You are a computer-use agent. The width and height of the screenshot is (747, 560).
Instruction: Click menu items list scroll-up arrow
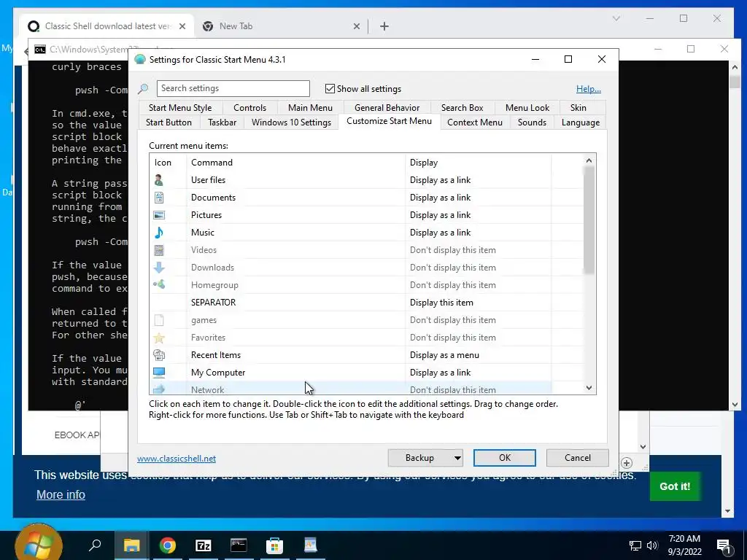pyautogui.click(x=589, y=160)
